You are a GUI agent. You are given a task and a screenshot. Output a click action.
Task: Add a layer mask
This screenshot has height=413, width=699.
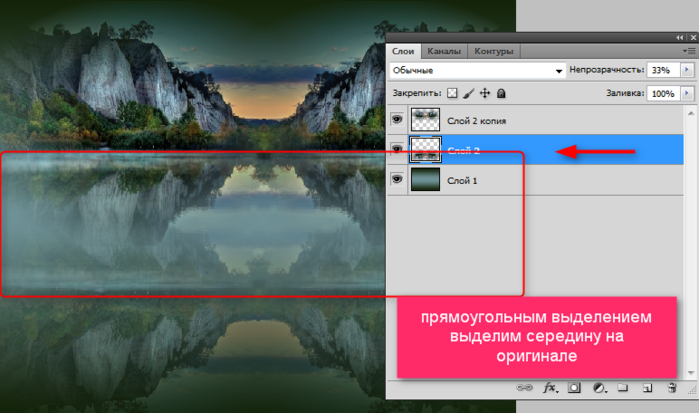(x=574, y=388)
